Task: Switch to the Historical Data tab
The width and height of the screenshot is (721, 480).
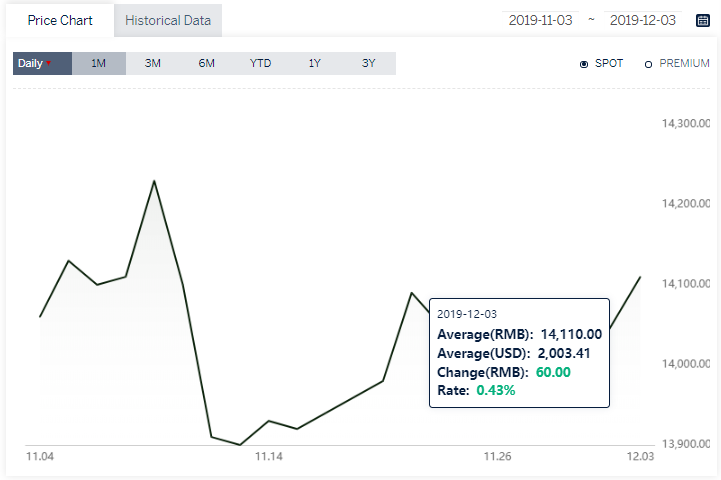Action: point(168,21)
